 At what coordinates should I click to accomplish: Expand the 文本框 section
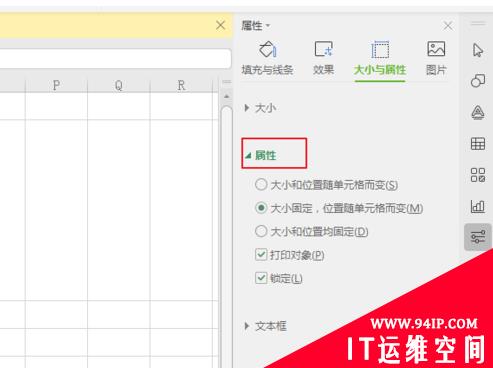pos(265,326)
